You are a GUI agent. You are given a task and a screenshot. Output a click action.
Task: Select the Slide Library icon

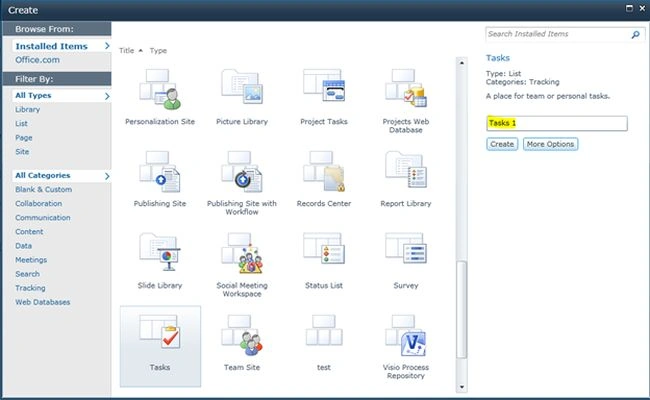(x=160, y=252)
